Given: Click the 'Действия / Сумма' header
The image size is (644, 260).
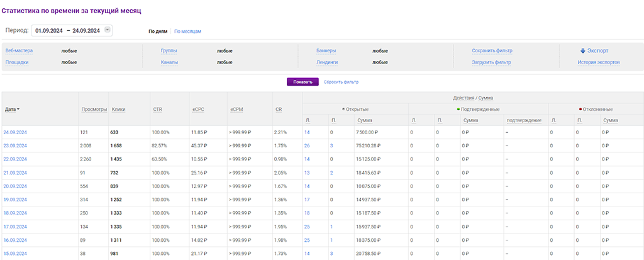Looking at the screenshot, I should click(473, 98).
